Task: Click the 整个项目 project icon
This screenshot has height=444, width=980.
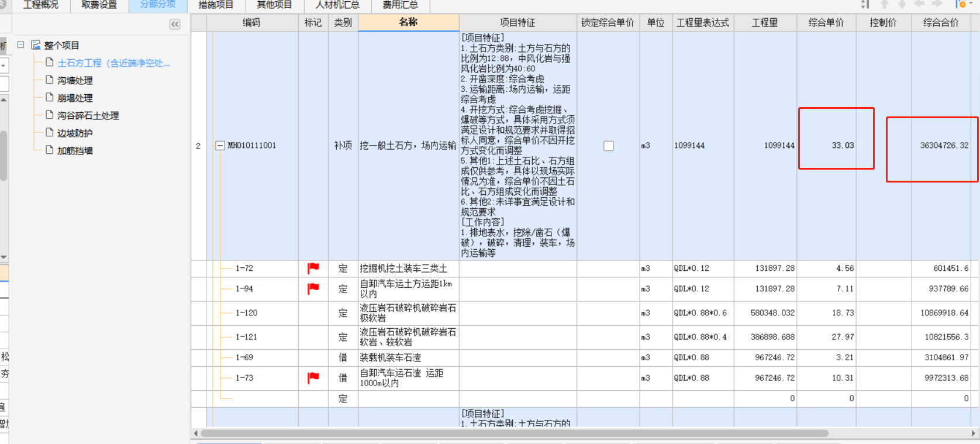Action: (36, 45)
